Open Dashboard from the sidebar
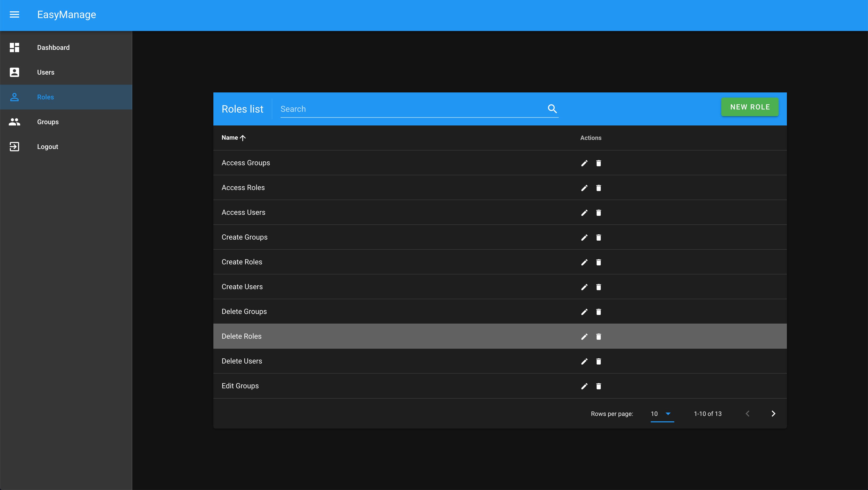868x490 pixels. point(53,48)
